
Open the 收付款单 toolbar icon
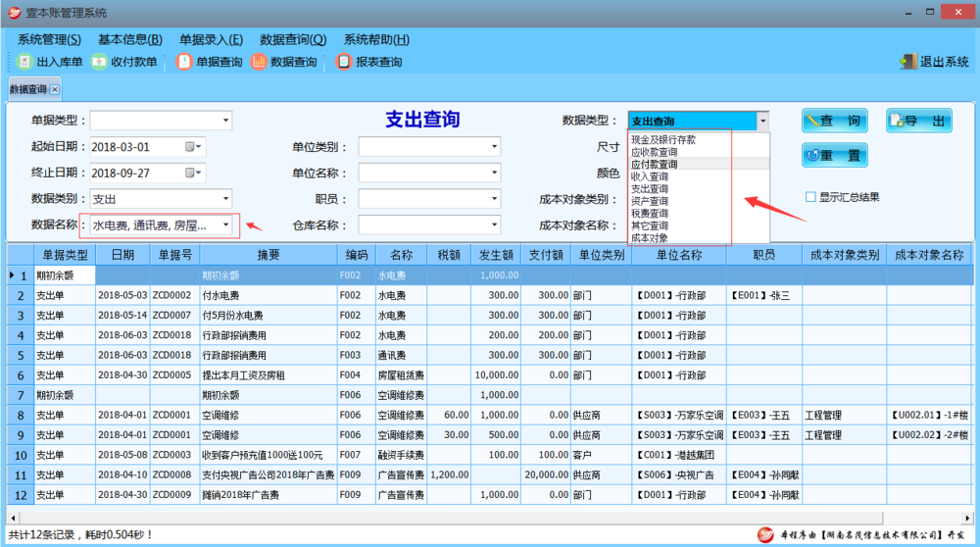click(x=99, y=61)
